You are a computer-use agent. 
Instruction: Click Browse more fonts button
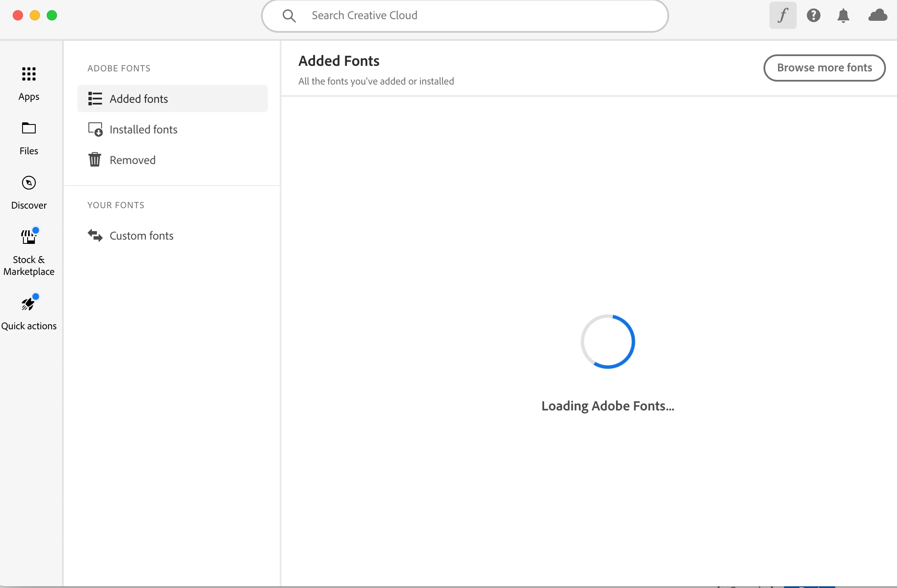pos(824,68)
